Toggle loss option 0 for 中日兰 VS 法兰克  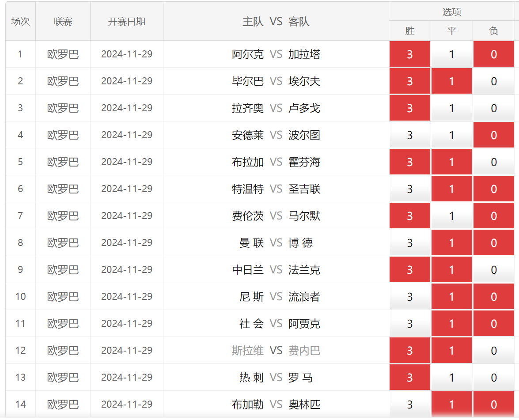click(x=493, y=270)
